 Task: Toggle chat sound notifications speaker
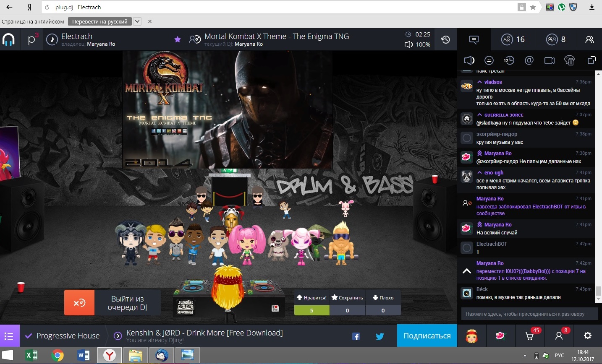[469, 60]
